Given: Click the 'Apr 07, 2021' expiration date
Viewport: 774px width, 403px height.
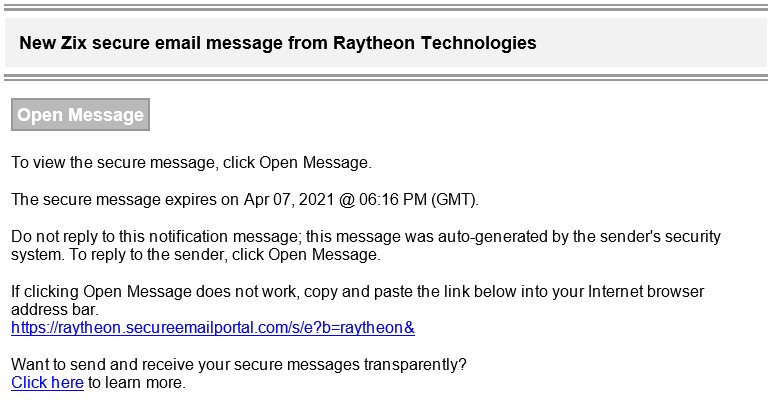Looking at the screenshot, I should [289, 200].
